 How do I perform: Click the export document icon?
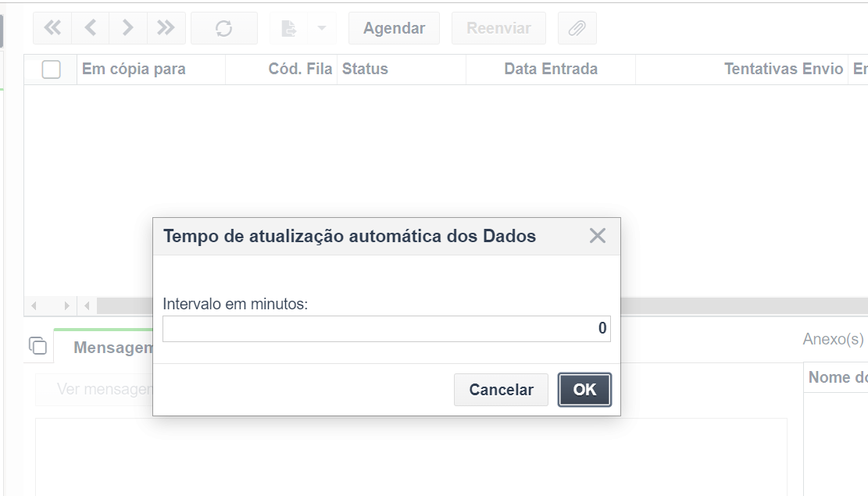click(x=288, y=28)
